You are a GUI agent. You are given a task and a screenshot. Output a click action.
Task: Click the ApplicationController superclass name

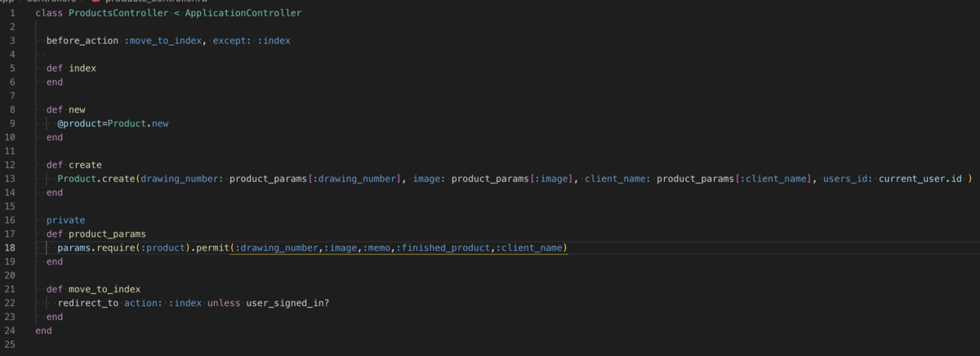pos(243,13)
